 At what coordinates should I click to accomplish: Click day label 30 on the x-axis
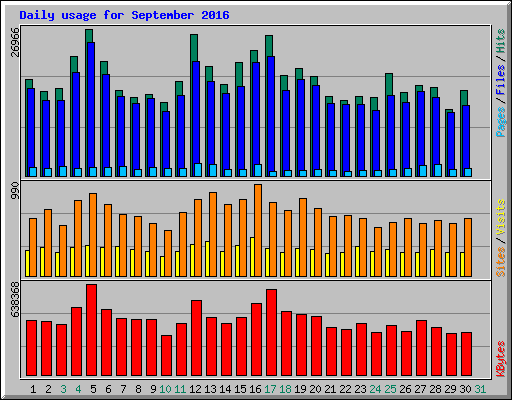[x=465, y=389]
